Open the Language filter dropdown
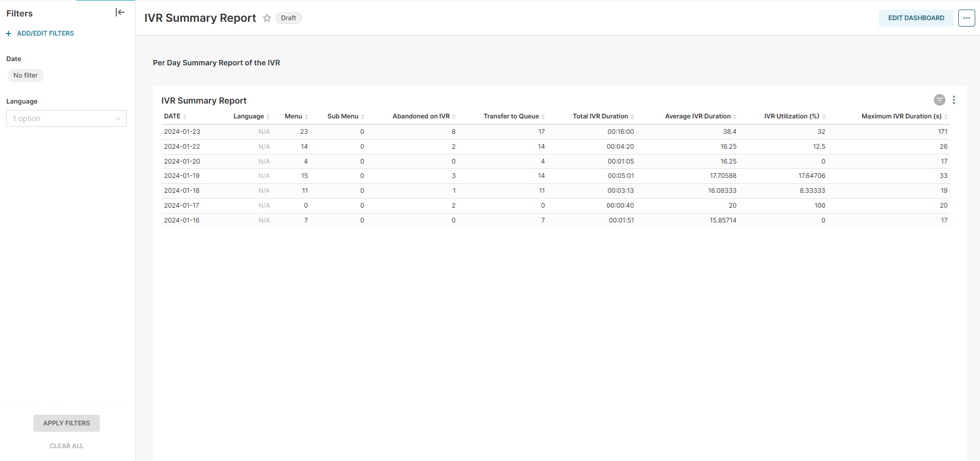Screen dimensions: 980x461 (x=66, y=118)
